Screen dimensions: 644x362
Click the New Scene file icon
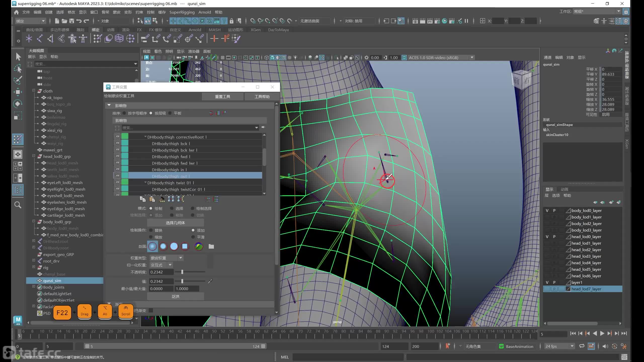[57, 21]
